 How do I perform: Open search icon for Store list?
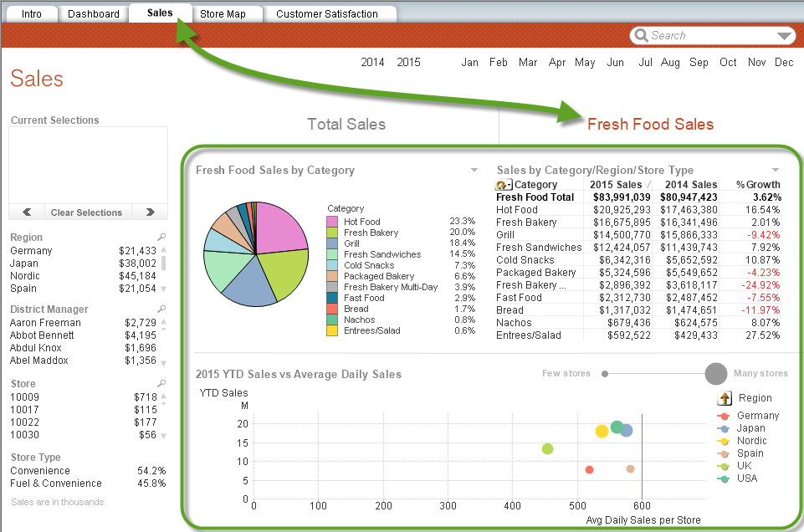[x=161, y=383]
